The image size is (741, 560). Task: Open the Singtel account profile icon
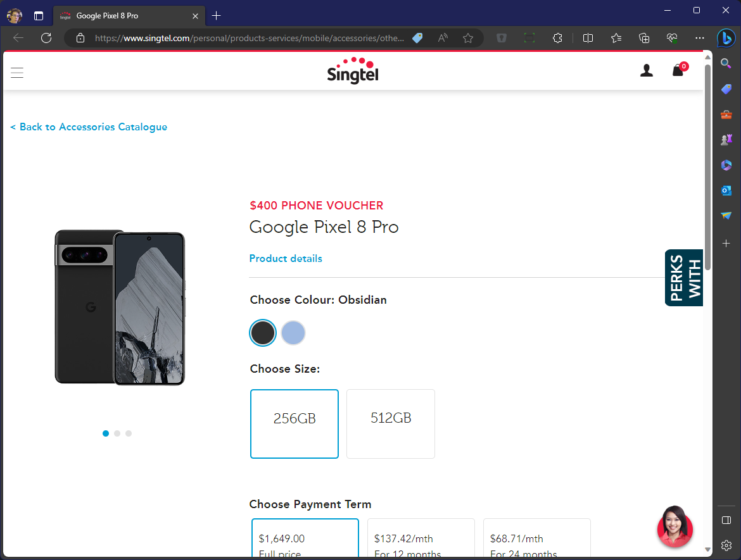coord(647,71)
